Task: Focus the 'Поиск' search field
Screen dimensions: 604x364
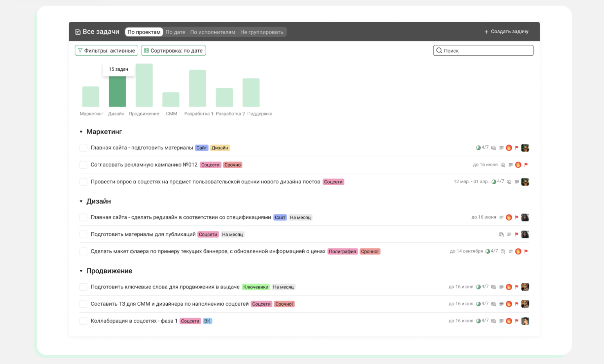Action: (x=483, y=50)
